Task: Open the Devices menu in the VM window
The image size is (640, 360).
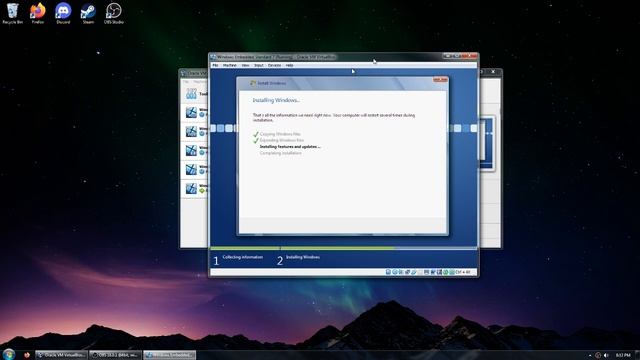Action: click(274, 65)
